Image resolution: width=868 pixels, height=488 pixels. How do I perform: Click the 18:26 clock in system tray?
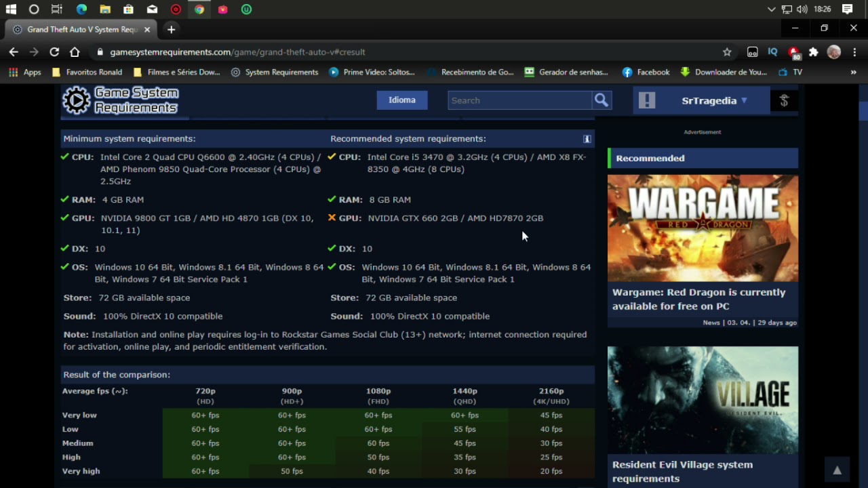click(x=823, y=9)
